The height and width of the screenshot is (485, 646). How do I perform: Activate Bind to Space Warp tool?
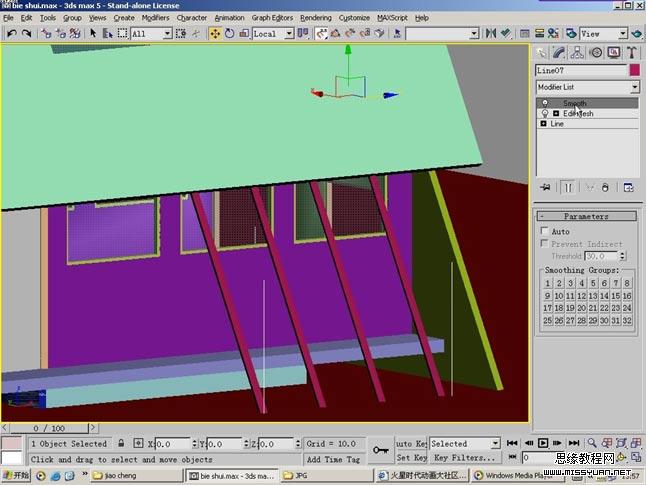point(75,33)
